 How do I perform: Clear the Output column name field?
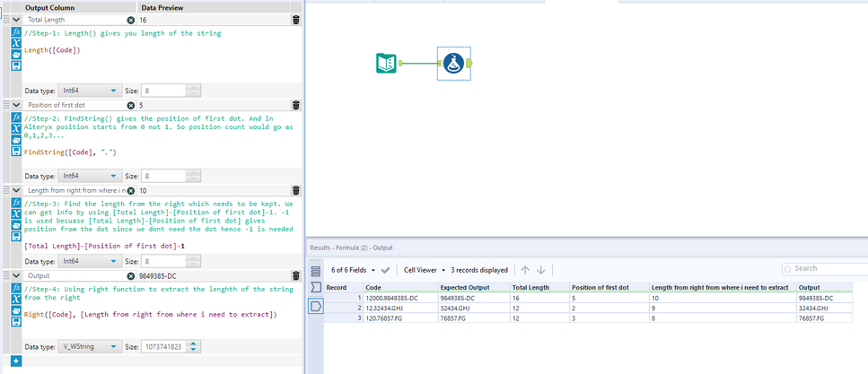coord(131,275)
